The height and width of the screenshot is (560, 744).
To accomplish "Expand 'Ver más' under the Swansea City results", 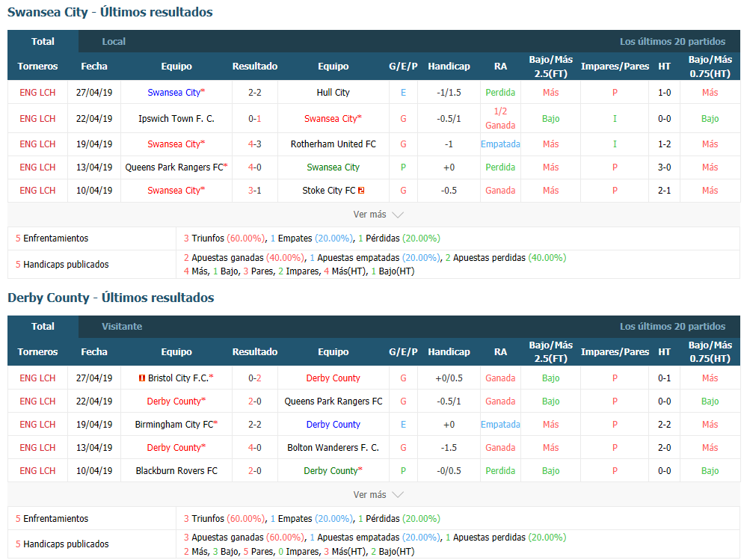I will coord(378,215).
